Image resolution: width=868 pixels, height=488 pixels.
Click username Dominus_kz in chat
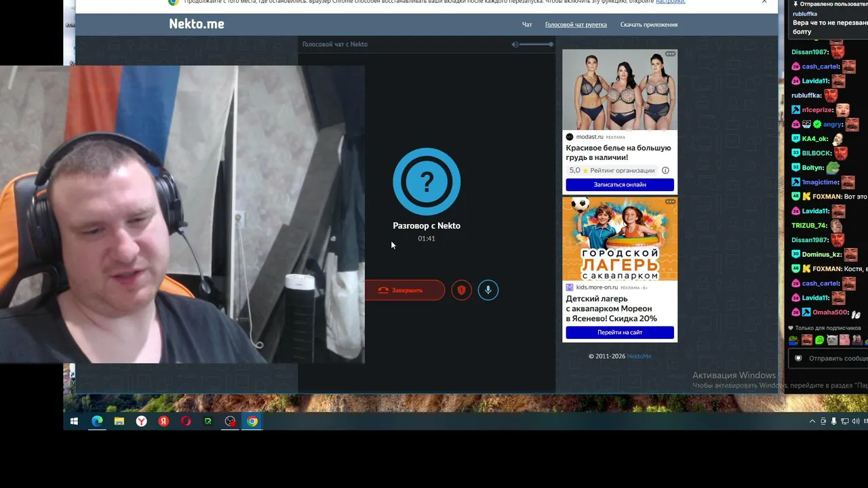(x=822, y=254)
